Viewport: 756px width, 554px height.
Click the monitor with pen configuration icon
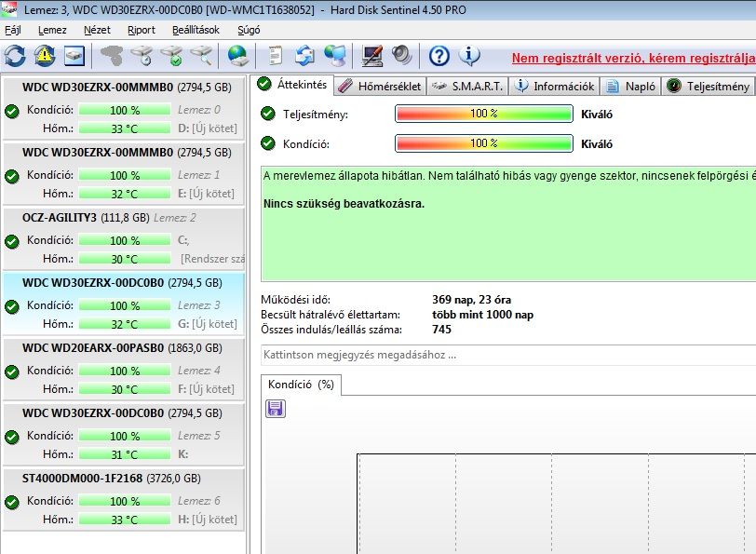pyautogui.click(x=371, y=56)
